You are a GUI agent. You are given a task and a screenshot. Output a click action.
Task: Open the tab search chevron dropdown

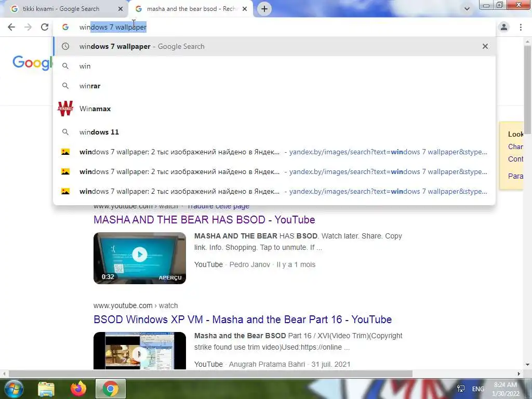[x=467, y=9]
